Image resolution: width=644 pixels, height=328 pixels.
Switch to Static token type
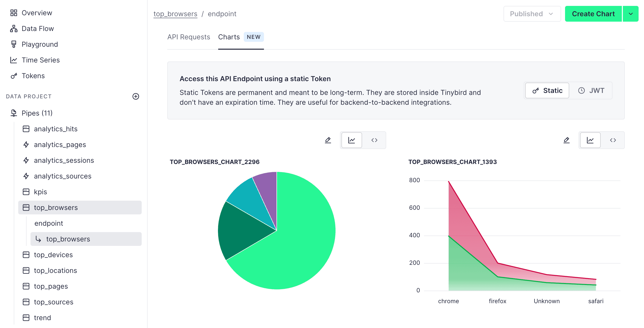(x=547, y=90)
